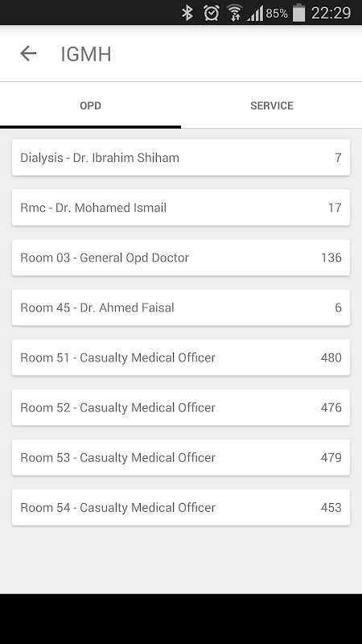Tap the alarm clock status icon
362x644 pixels.
tap(211, 13)
